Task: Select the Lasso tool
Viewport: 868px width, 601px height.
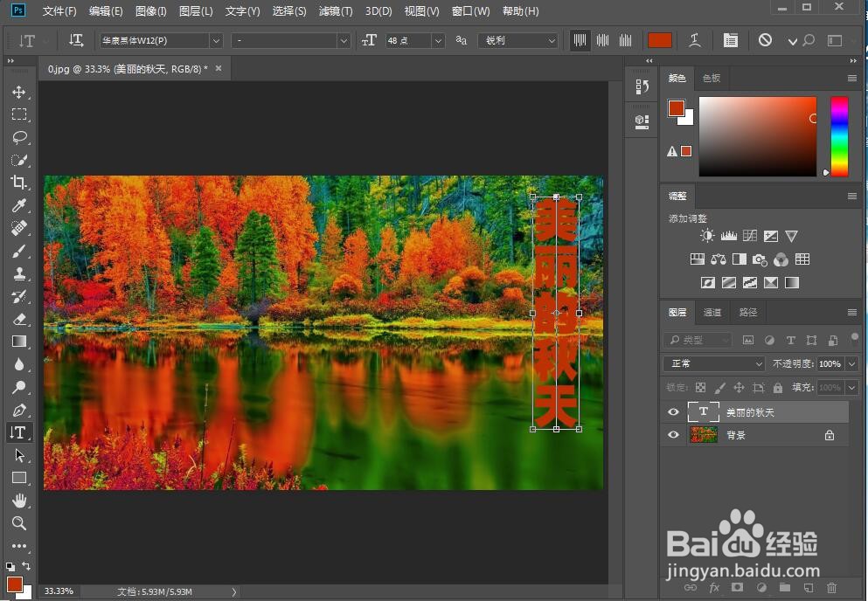Action: (x=19, y=137)
